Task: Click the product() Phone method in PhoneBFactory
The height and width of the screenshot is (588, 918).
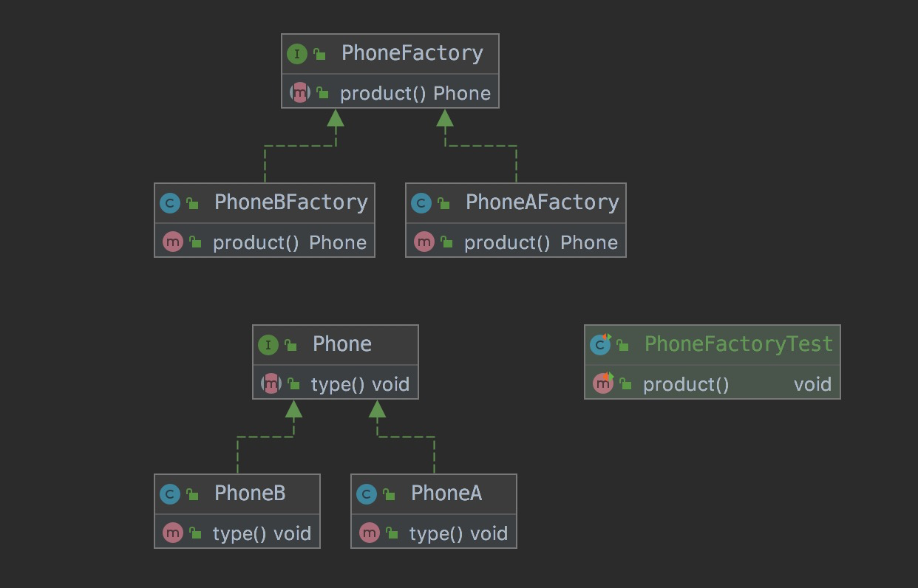Action: [289, 243]
